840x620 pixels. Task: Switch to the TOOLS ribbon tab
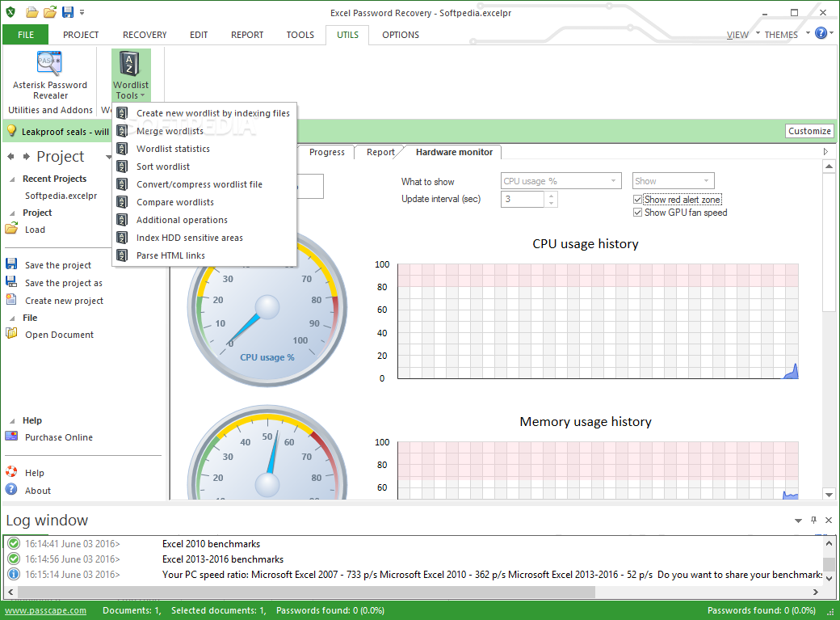(300, 34)
